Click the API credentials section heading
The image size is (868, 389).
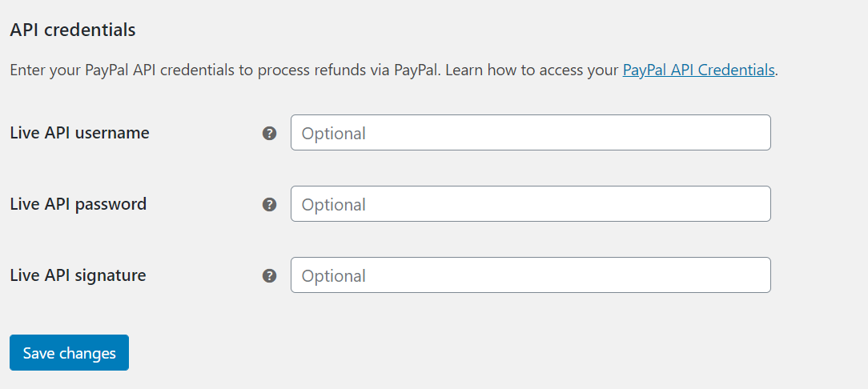click(73, 30)
